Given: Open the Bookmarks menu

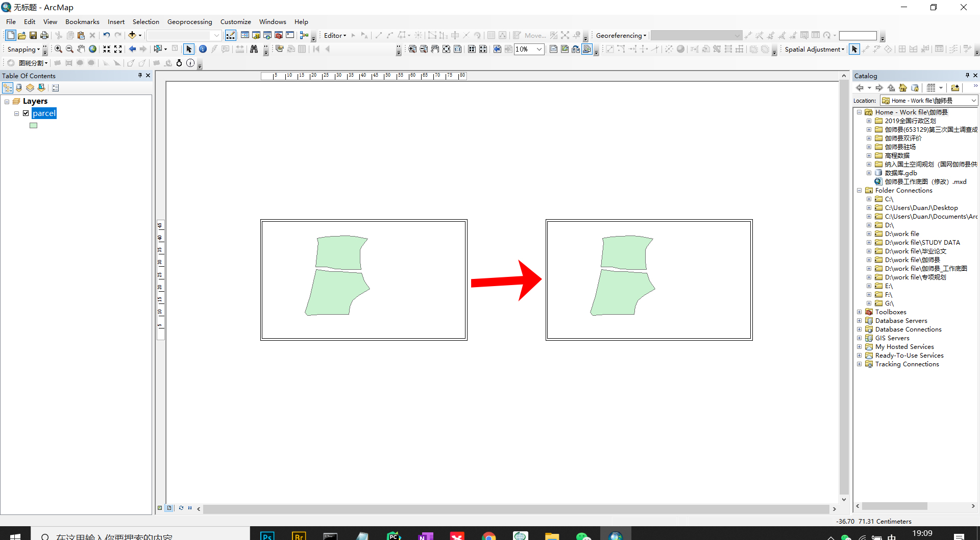Looking at the screenshot, I should pyautogui.click(x=82, y=21).
